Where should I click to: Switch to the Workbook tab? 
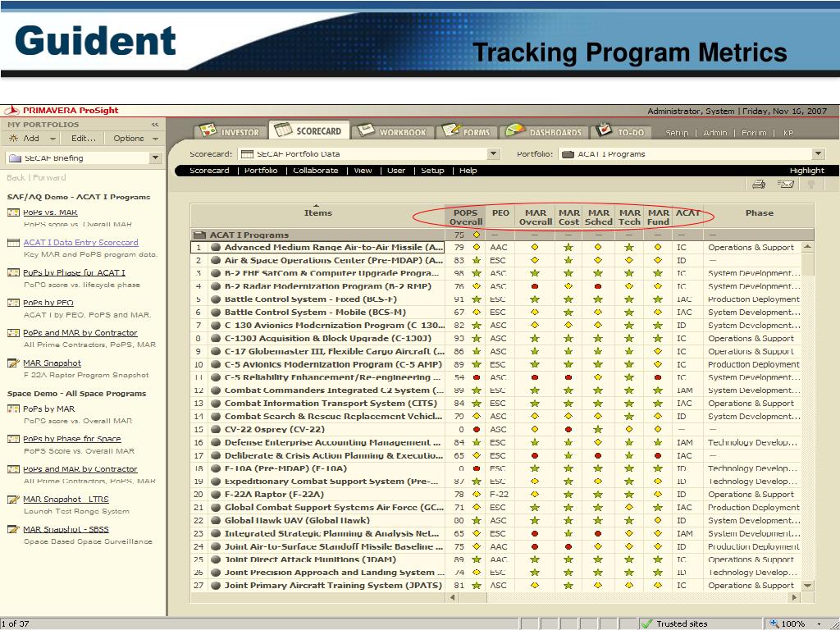point(392,130)
